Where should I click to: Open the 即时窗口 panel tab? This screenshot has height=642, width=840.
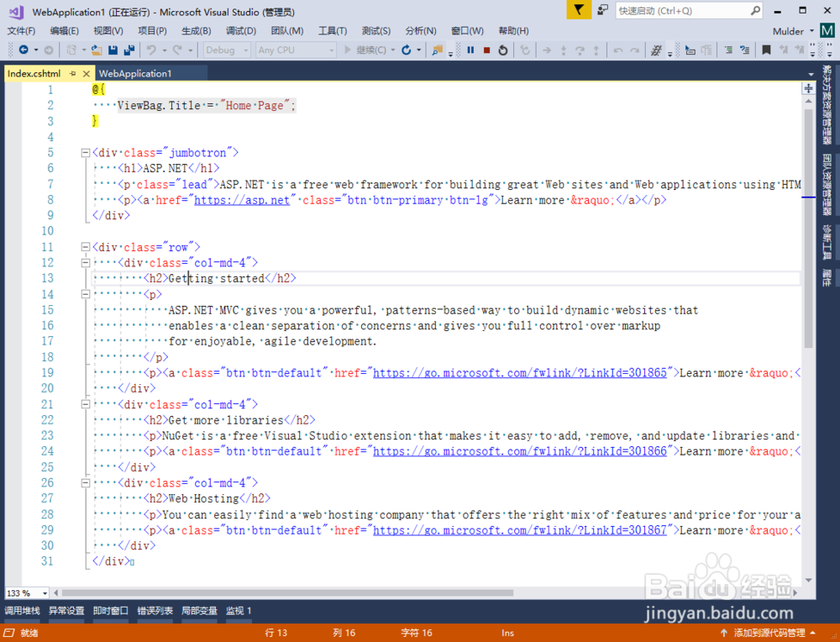pos(111,611)
